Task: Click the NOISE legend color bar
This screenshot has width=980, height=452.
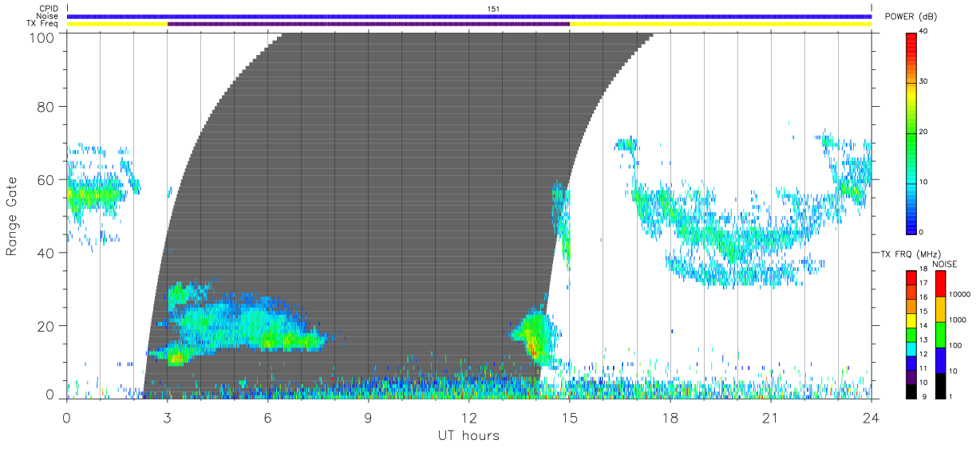Action: [x=941, y=333]
